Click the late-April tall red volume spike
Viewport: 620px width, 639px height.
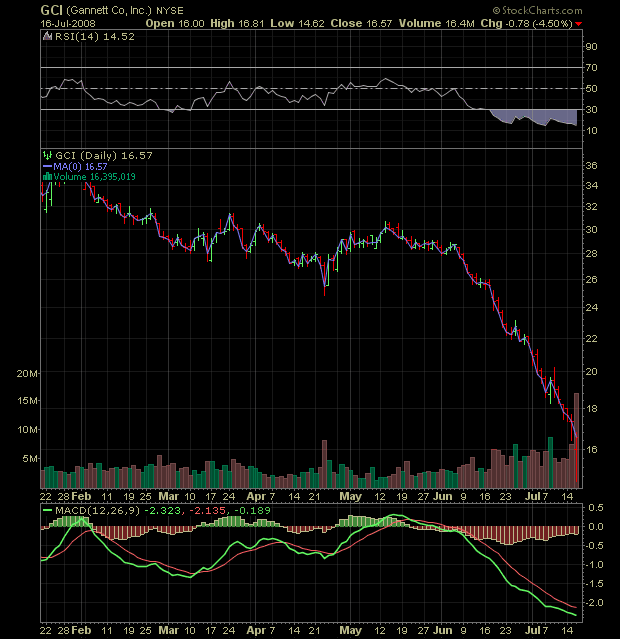(324, 464)
